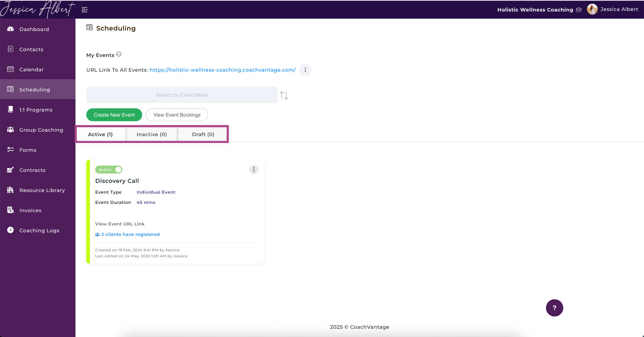This screenshot has width=644, height=337.
Task: Click the Contacts address book icon
Action: (x=10, y=49)
